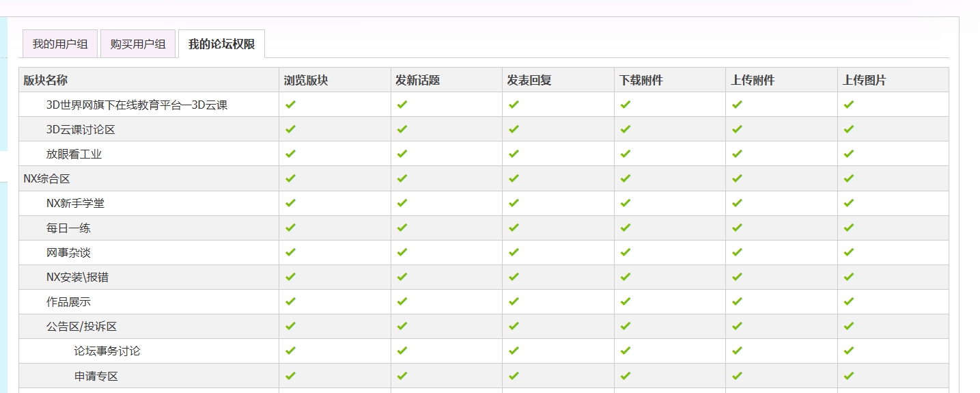Screen dimensions: 980x393
Task: Select the 网事杂谈 forum name
Action: (68, 252)
